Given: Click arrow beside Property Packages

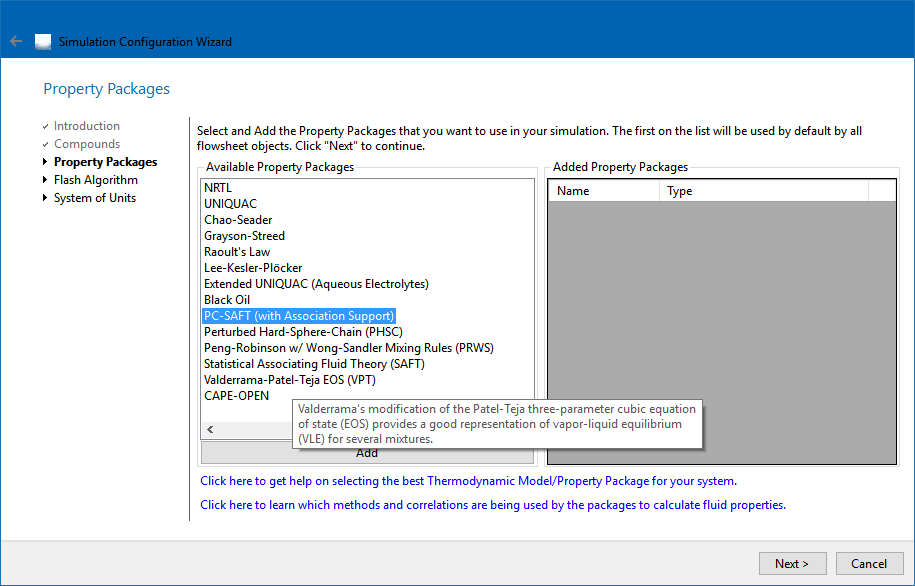Looking at the screenshot, I should click(x=45, y=162).
